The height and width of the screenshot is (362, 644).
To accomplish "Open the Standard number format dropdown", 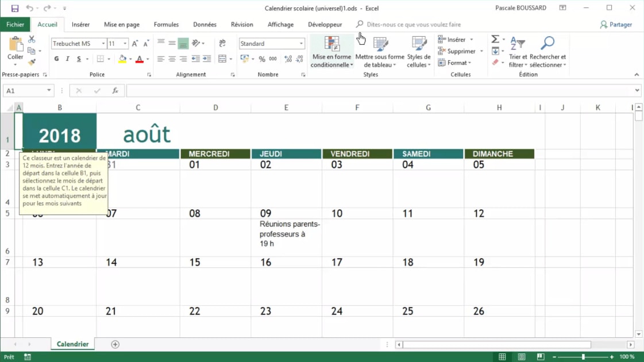I will click(301, 44).
